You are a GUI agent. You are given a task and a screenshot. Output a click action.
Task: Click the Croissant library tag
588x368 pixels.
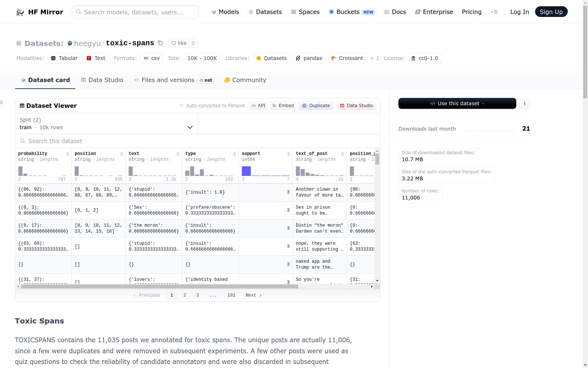[347, 58]
